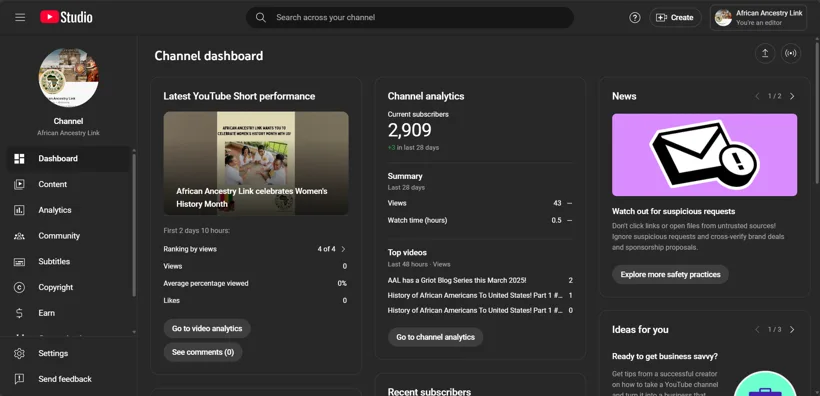Open the latest Short video thumbnail
Viewport: 820px width, 396px height.
pyautogui.click(x=256, y=163)
